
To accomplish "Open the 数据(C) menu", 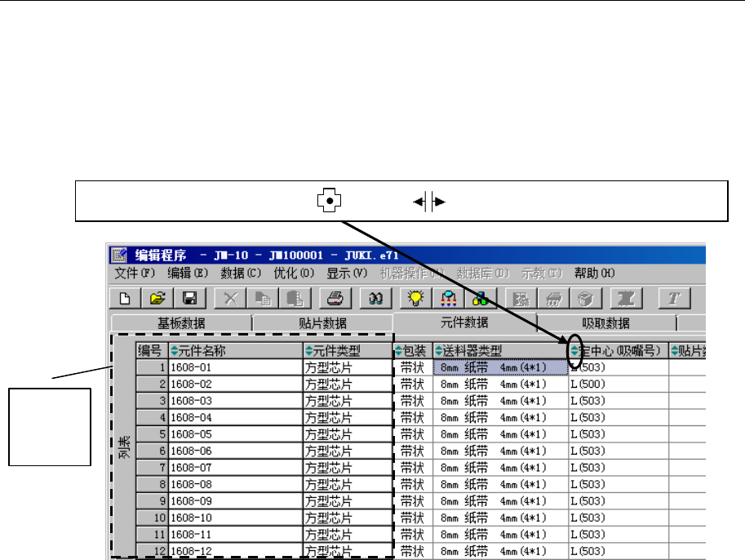I will click(x=241, y=273).
